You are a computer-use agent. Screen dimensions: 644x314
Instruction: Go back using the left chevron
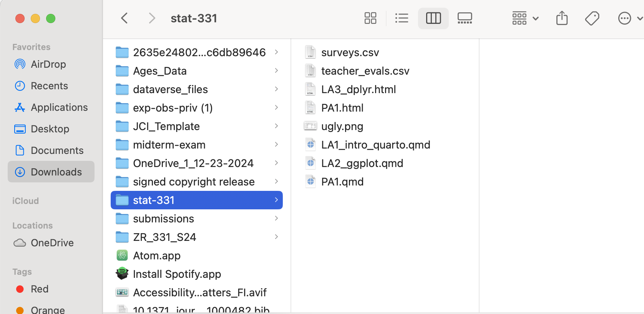coord(124,18)
